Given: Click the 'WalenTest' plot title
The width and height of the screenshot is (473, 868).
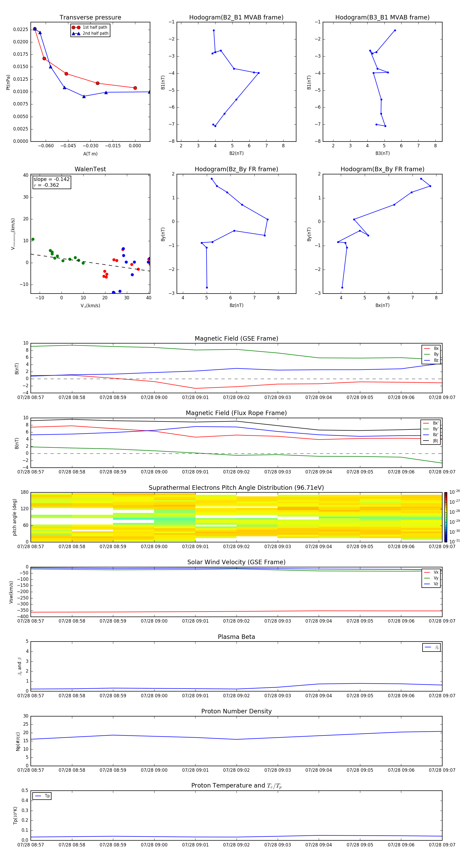Looking at the screenshot, I should 90,169.
